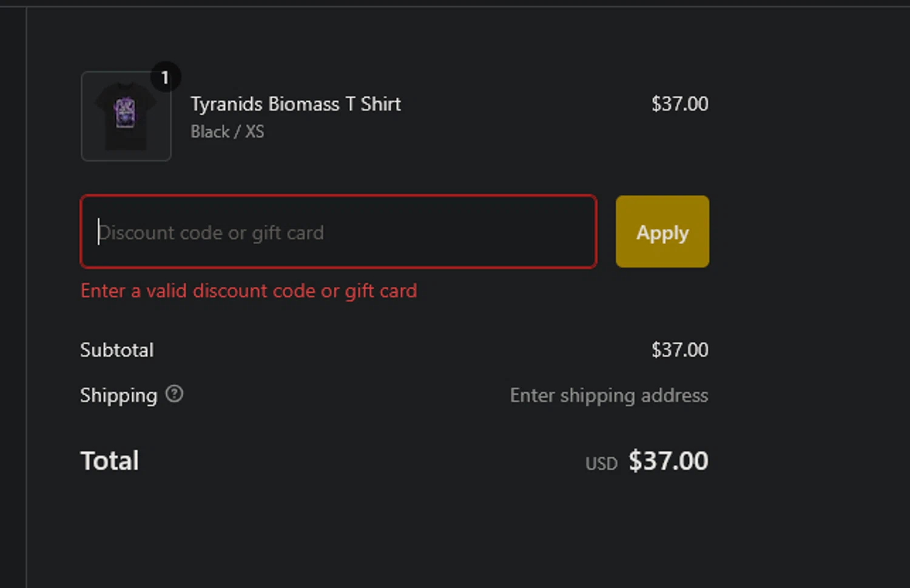The width and height of the screenshot is (910, 588).
Task: Click the Tyranids Biomass T Shirt title
Action: 295,104
